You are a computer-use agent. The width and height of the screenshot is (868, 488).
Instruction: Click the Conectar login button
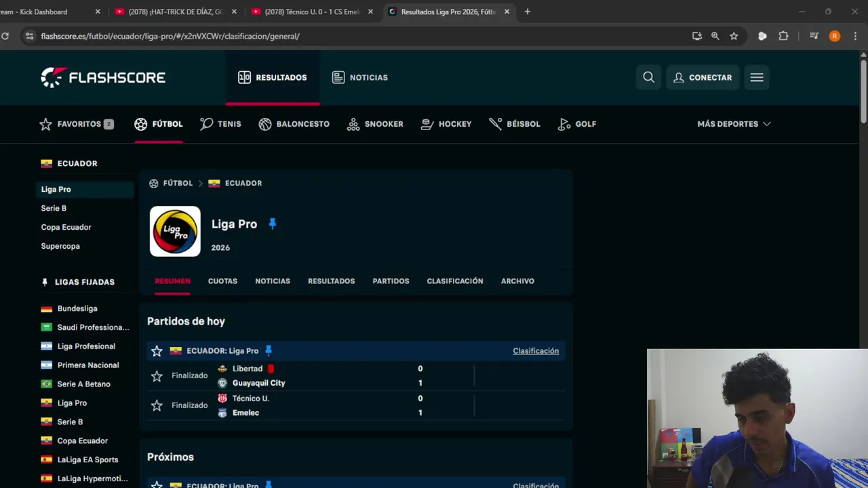click(x=703, y=77)
